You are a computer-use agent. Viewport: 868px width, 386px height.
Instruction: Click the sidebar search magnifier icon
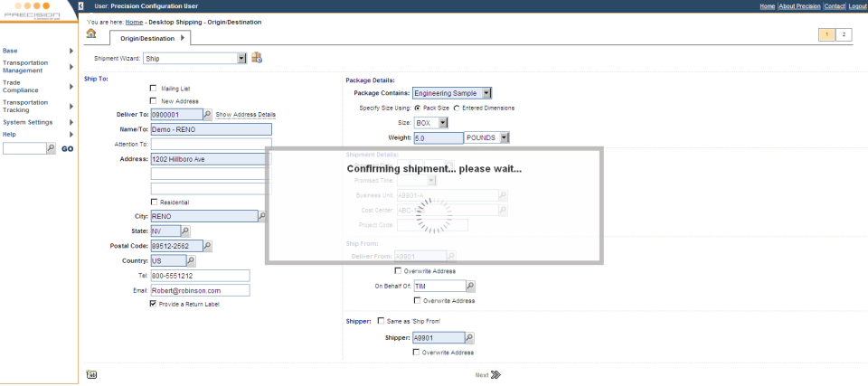[x=51, y=148]
